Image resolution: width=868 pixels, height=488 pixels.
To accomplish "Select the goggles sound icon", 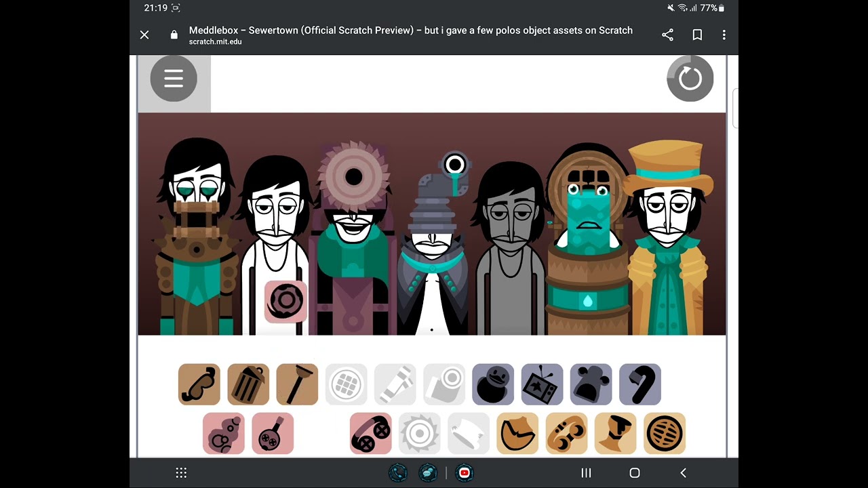I will pyautogui.click(x=199, y=384).
